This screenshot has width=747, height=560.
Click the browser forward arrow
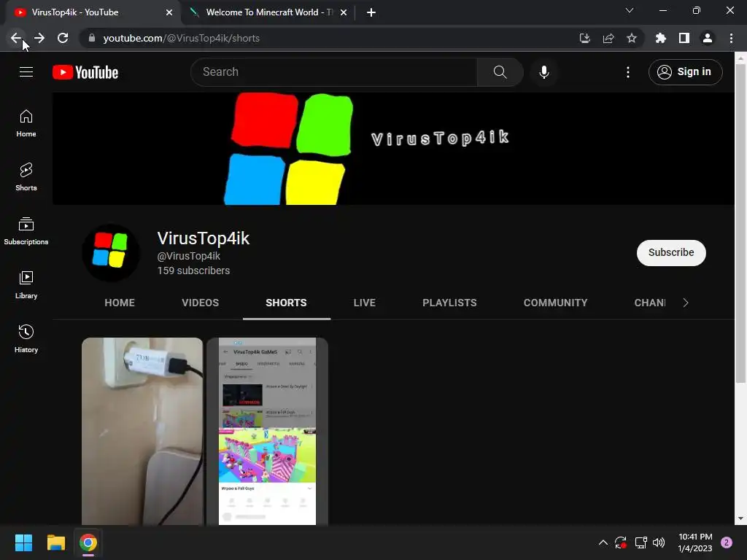tap(39, 38)
